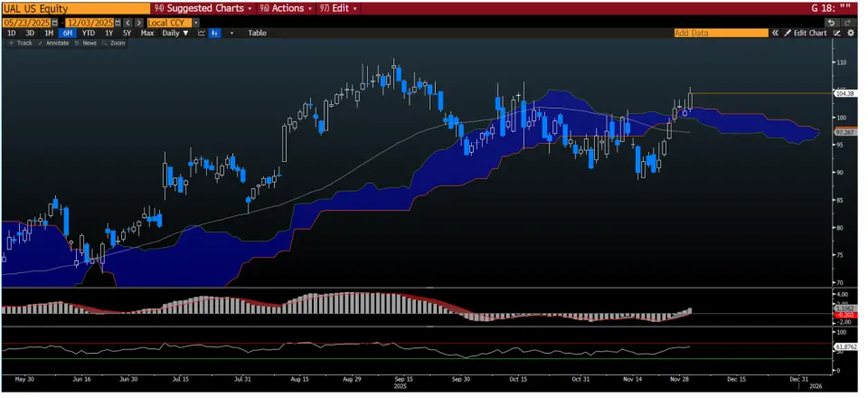Step date range back with left arrow
The width and height of the screenshot is (868, 398).
[127, 22]
